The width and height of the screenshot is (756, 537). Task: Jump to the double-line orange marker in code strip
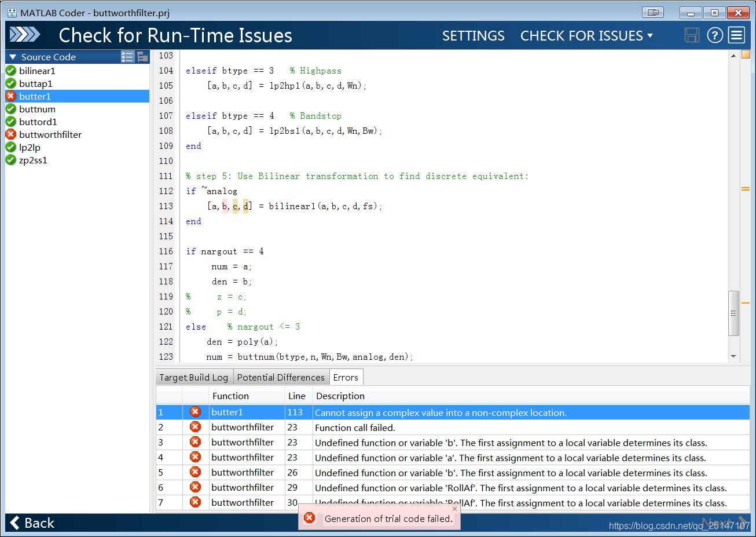pos(746,189)
